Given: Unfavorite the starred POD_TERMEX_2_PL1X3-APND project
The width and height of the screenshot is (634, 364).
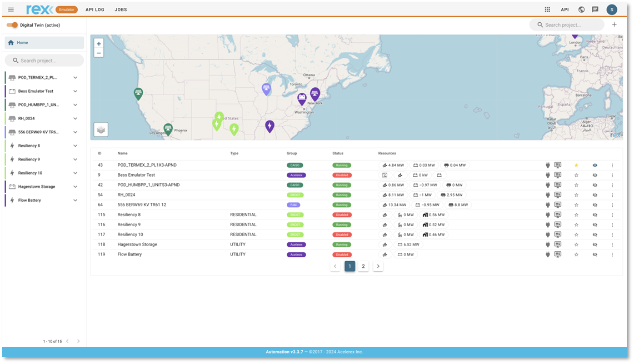Looking at the screenshot, I should coord(576,165).
